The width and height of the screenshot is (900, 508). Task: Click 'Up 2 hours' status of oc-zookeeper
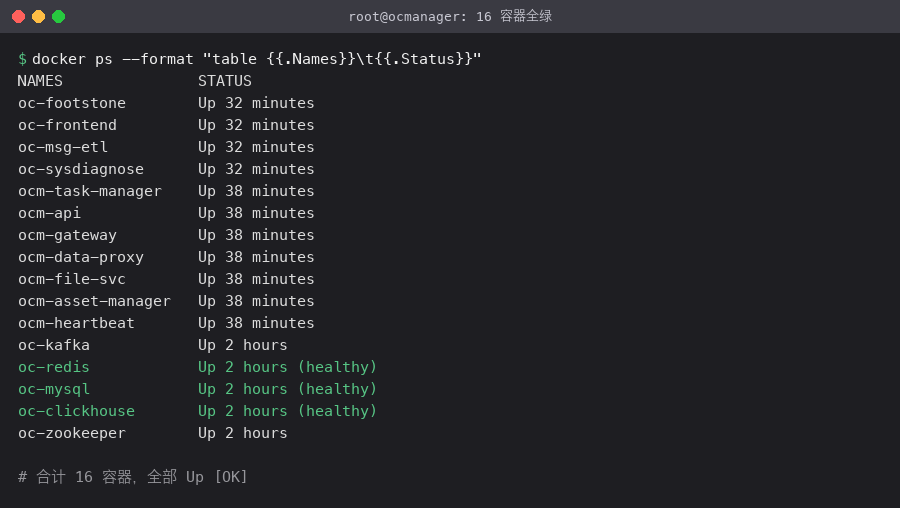click(243, 433)
